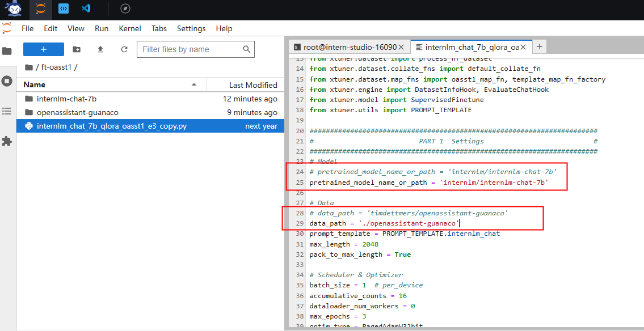The height and width of the screenshot is (331, 644).
Task: Open the VS Code icon in top bar
Action: (x=86, y=8)
